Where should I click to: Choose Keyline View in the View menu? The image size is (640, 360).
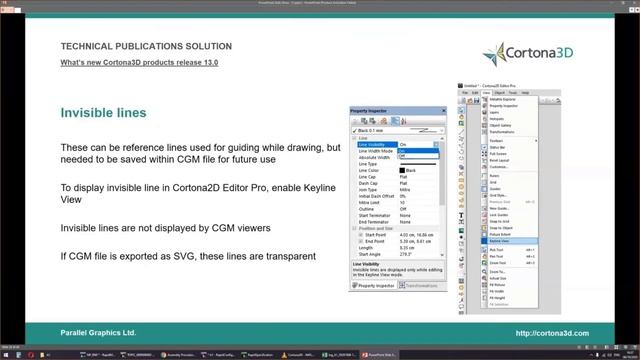[x=509, y=241]
